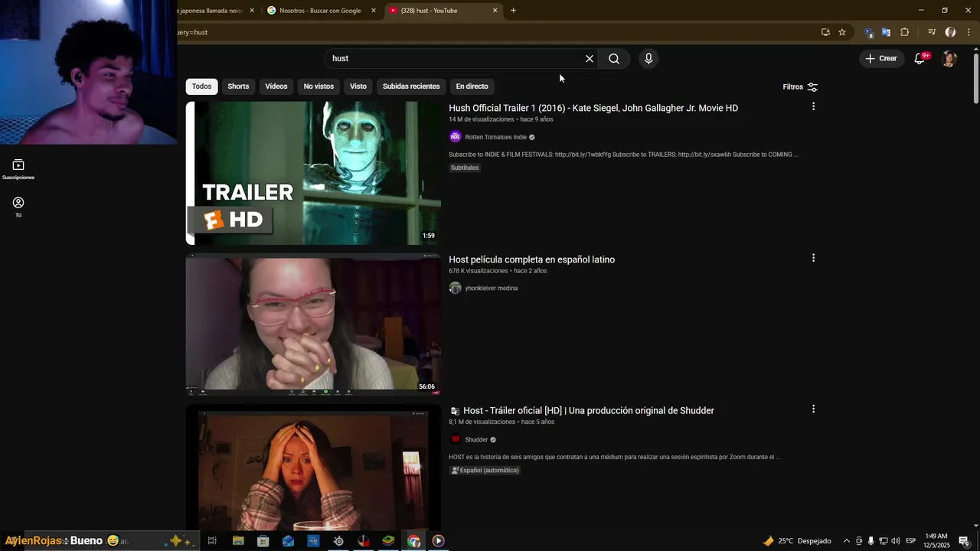Click the Host full movie thumbnail

tap(313, 324)
